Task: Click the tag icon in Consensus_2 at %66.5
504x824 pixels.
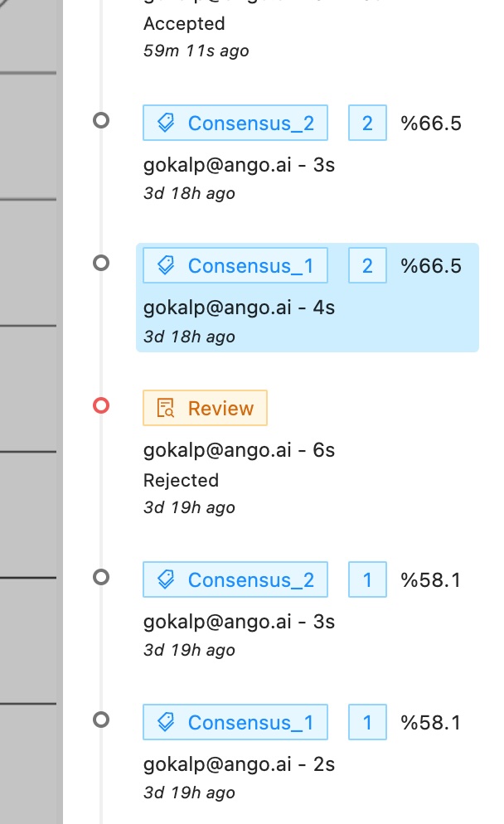Action: 166,124
